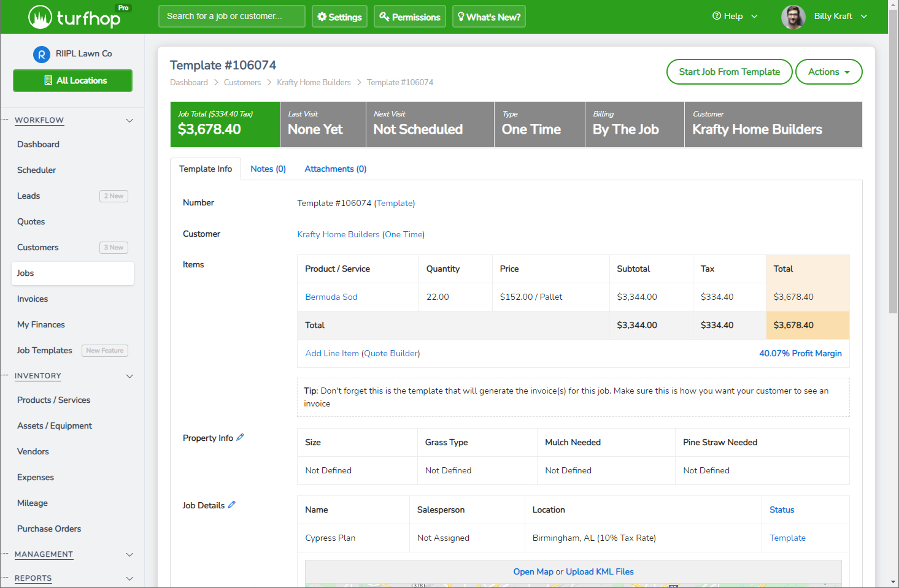Open Leads in the sidebar
Image resolution: width=899 pixels, height=588 pixels.
[x=29, y=196]
